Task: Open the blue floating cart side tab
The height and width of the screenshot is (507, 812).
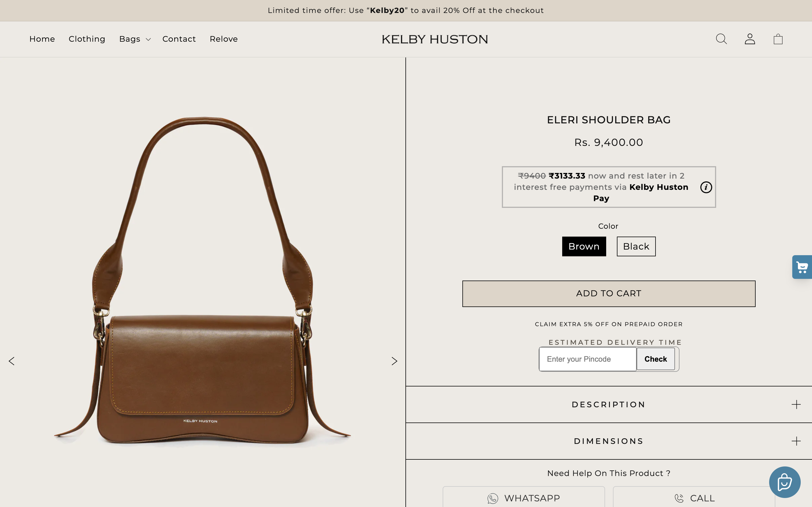Action: tap(802, 267)
